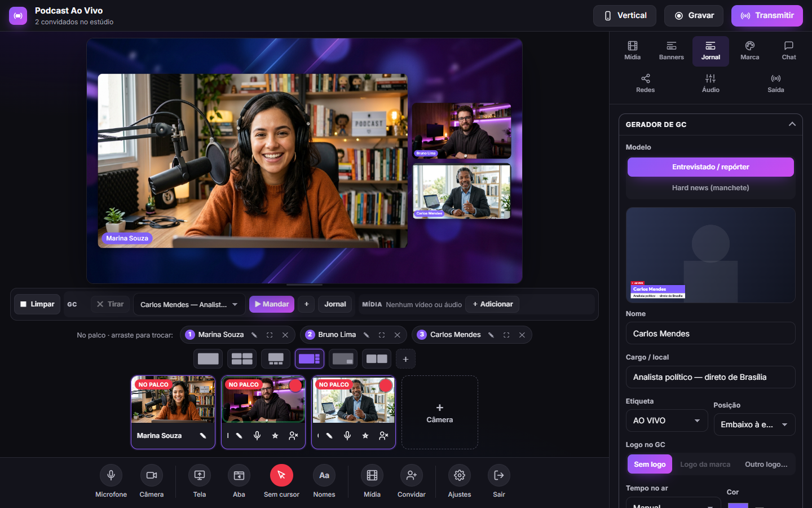Open the Carlos Mendes — Analist... GC dropdown

[x=189, y=304]
